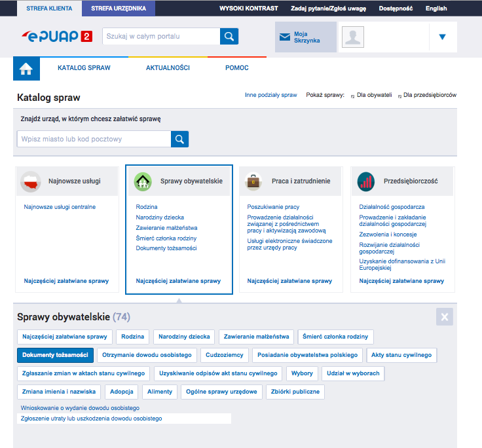The height and width of the screenshot is (448, 482).
Task: Click the portal search magnifier button
Action: point(229,36)
